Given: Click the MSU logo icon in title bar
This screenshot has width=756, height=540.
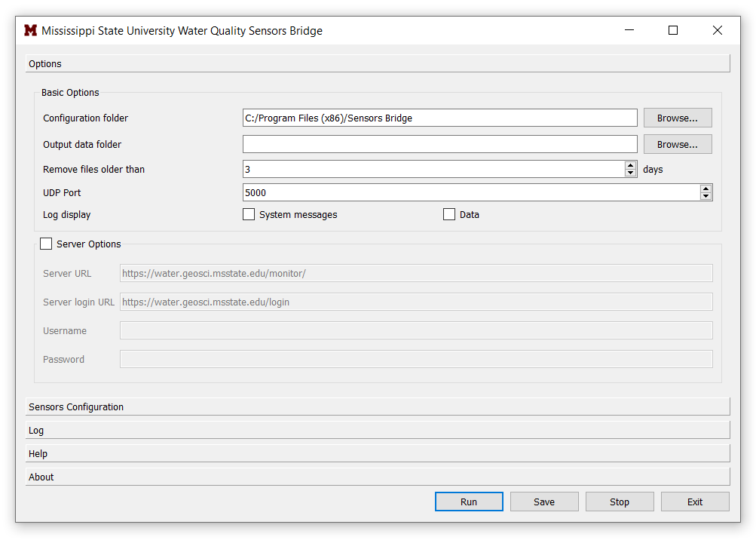Looking at the screenshot, I should pos(30,30).
